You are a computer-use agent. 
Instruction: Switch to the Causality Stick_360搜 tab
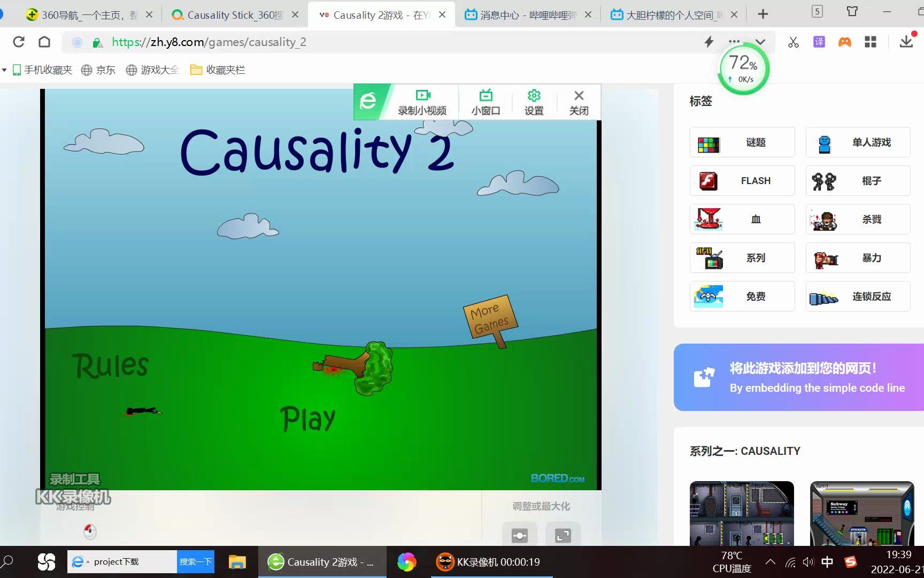(x=234, y=15)
